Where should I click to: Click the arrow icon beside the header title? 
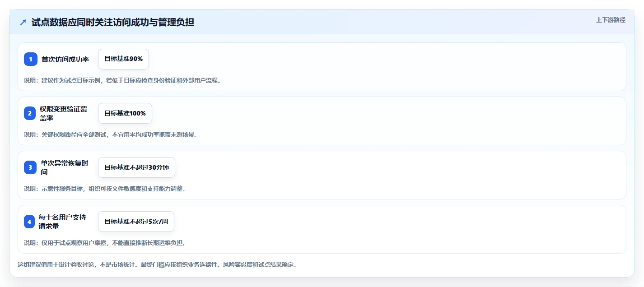click(x=23, y=23)
